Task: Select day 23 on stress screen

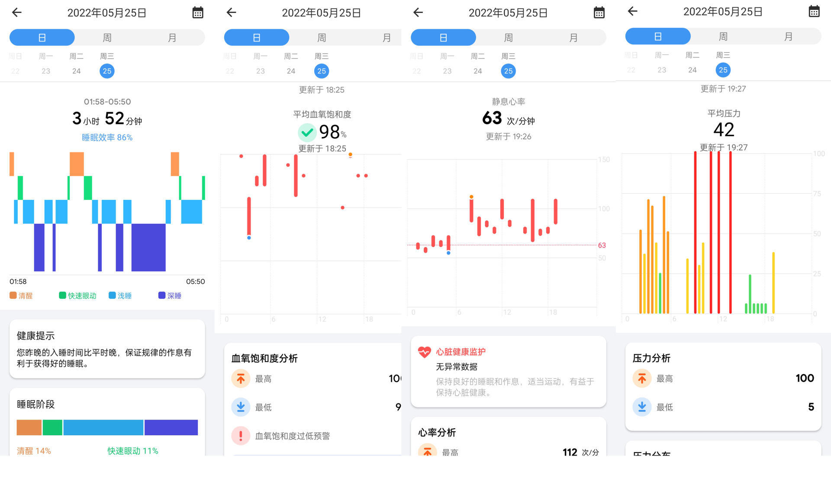Action: (662, 70)
